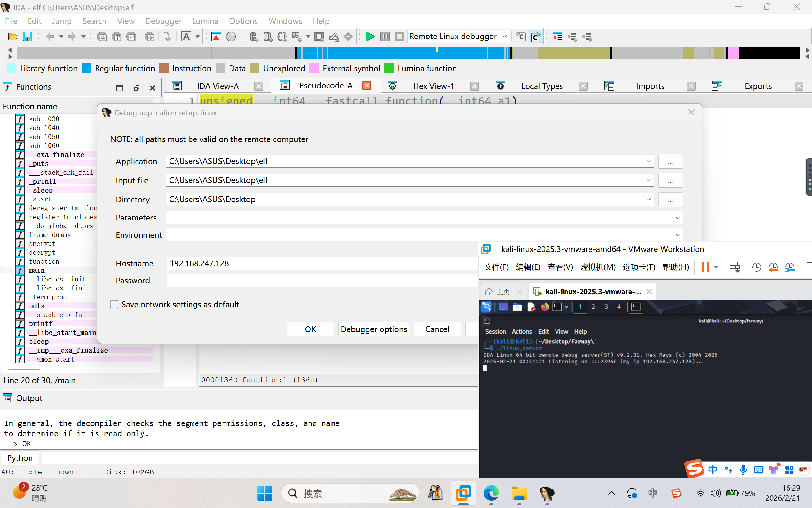Click the Pause process toolbar icon
The width and height of the screenshot is (812, 508).
coord(385,36)
